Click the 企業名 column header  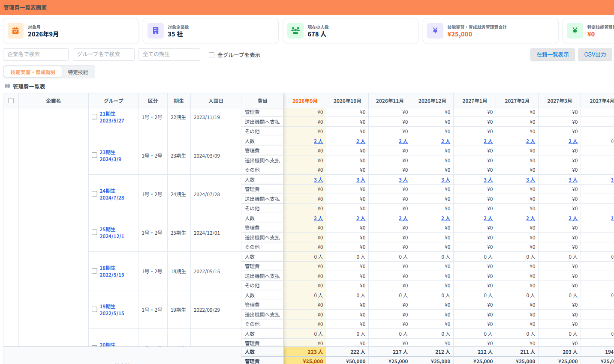(x=54, y=101)
